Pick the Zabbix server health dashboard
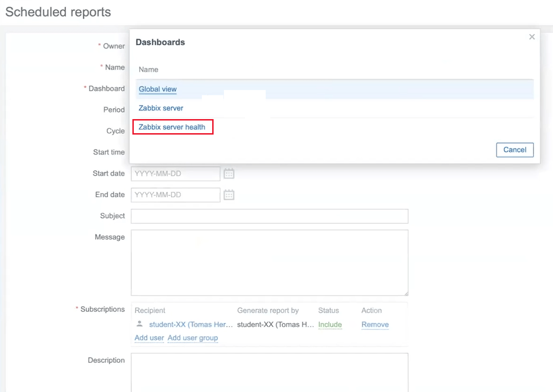 (x=172, y=127)
